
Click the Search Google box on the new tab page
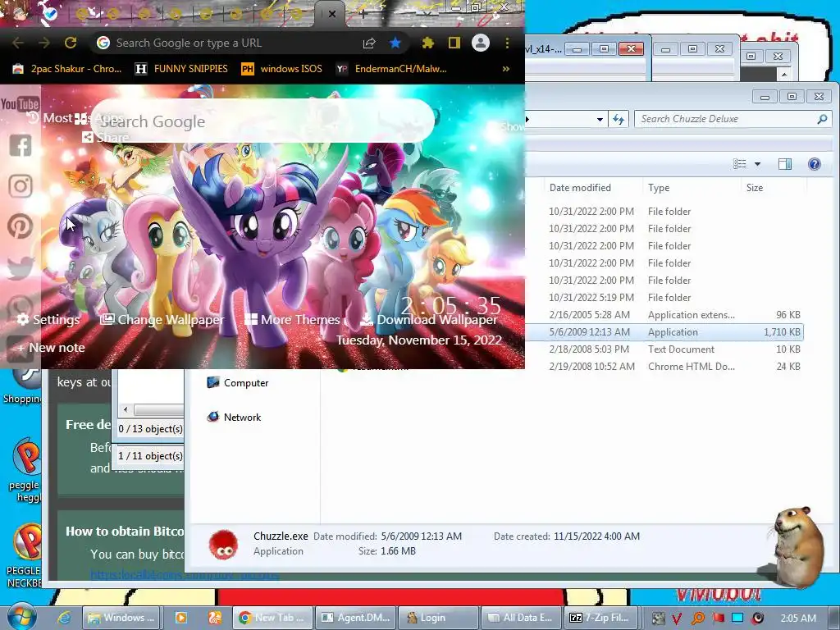[262, 121]
